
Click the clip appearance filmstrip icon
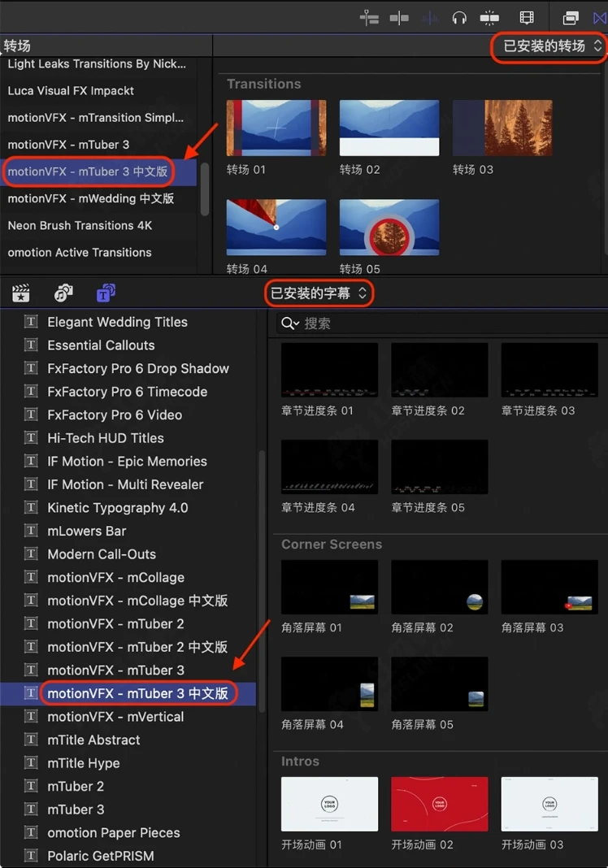527,18
